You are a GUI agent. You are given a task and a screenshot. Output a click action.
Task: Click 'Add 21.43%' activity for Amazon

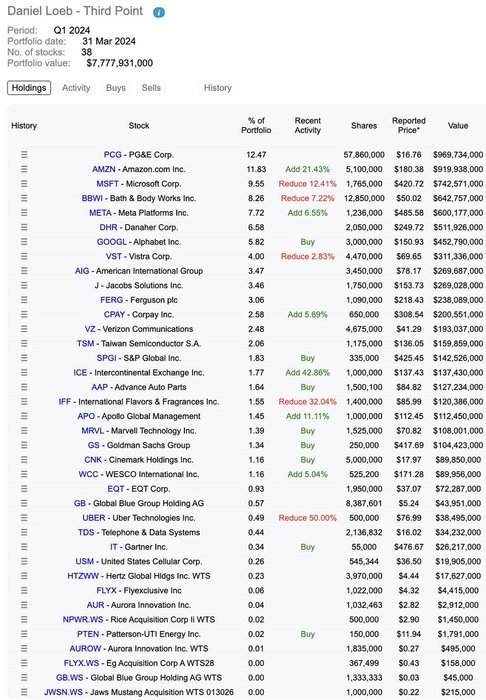coord(307,169)
